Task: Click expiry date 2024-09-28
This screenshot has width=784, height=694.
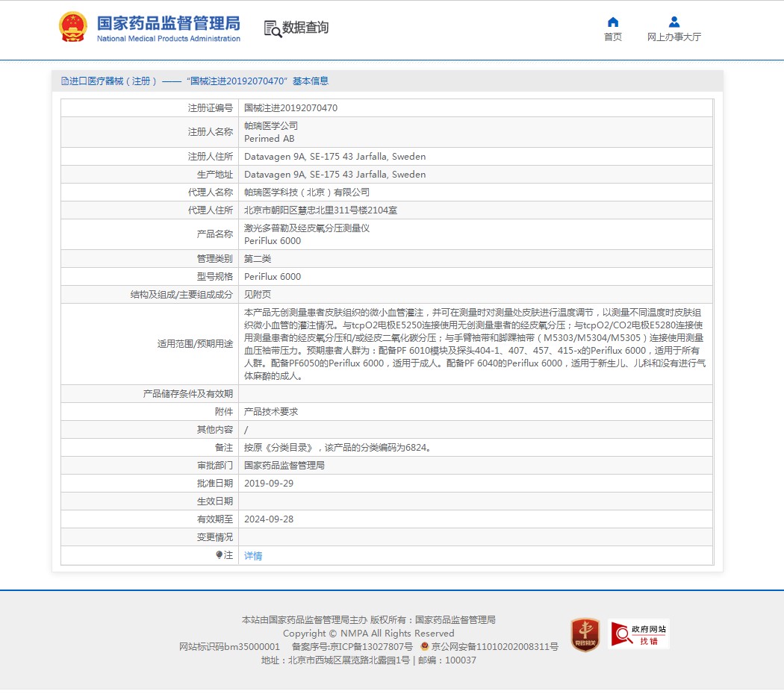Action: tap(269, 519)
